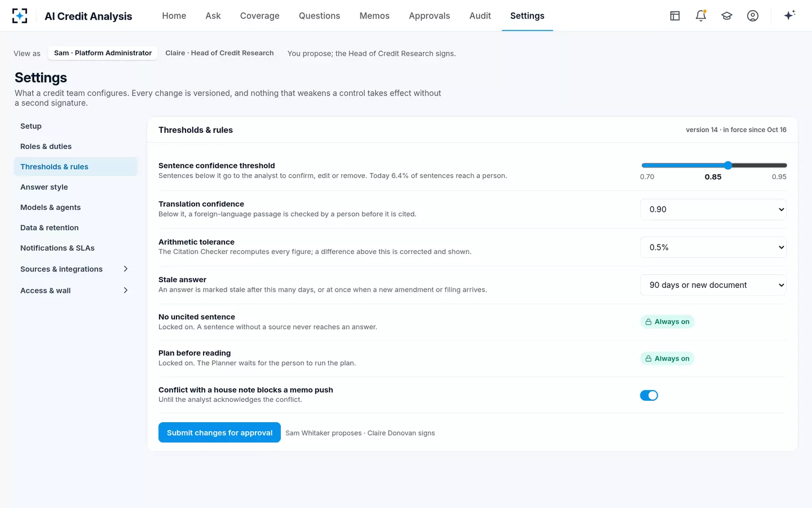Open Notifications & SLAs settings
Viewport: 812px width, 508px height.
pyautogui.click(x=76, y=248)
